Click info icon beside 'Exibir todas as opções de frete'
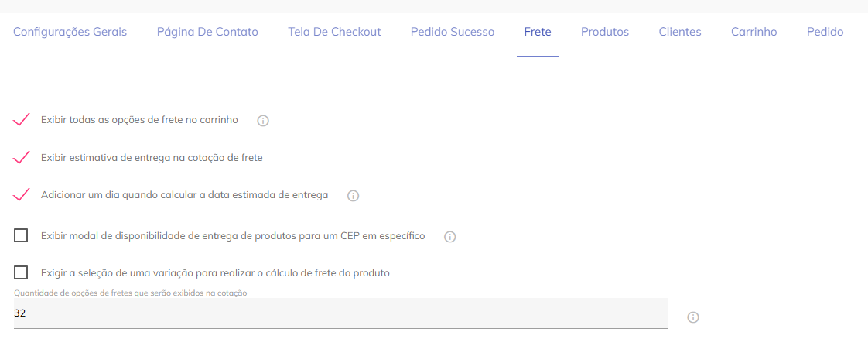 pyautogui.click(x=263, y=121)
